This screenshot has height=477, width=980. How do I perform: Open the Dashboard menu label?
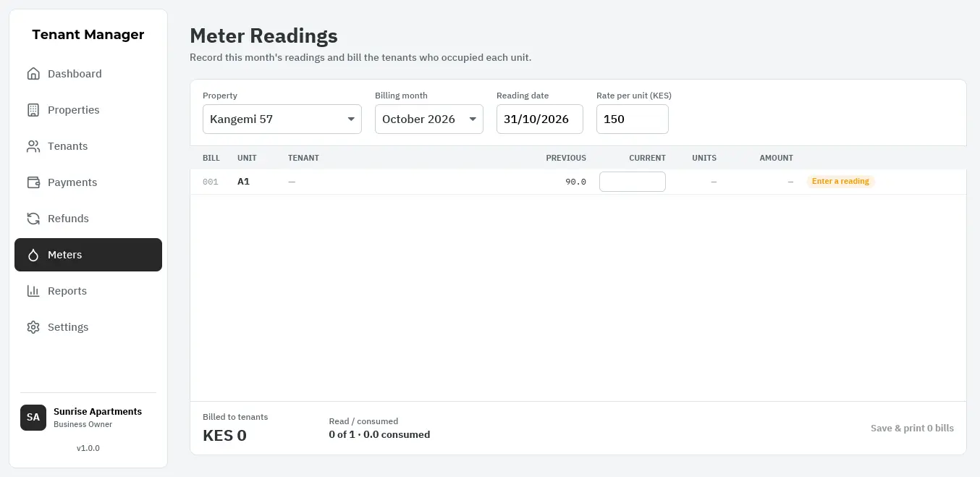point(75,74)
